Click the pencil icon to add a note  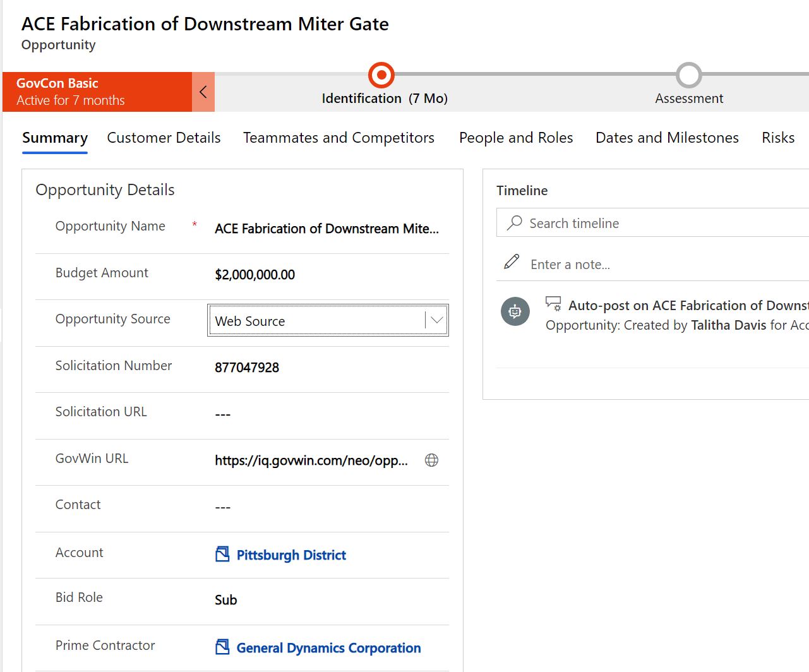coord(511,263)
